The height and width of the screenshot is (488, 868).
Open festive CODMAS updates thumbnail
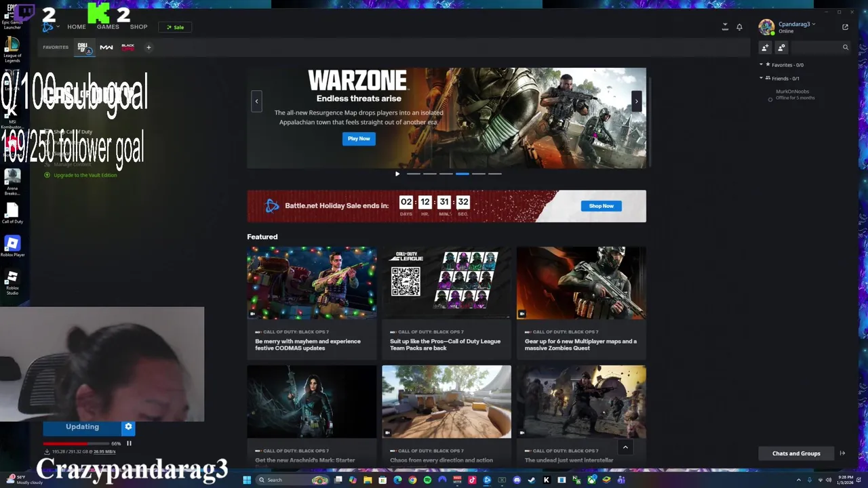pos(312,283)
